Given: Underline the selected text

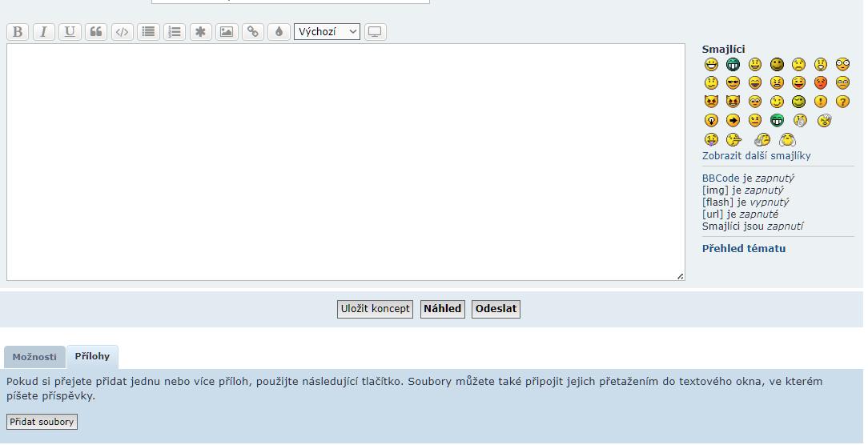Looking at the screenshot, I should (x=70, y=32).
